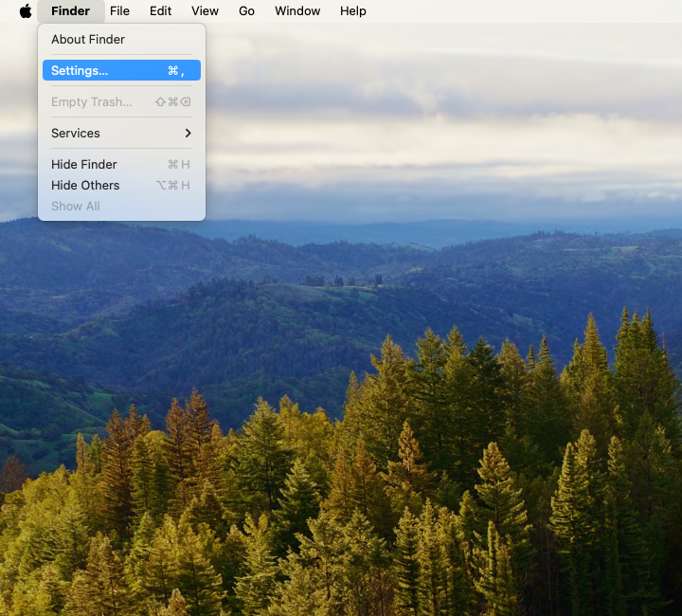Viewport: 682px width, 616px height.
Task: Open the Edit menu
Action: pos(160,11)
